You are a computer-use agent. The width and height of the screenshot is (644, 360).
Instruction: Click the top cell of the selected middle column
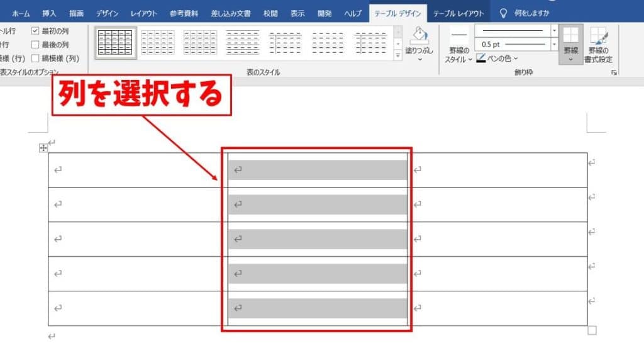(317, 170)
